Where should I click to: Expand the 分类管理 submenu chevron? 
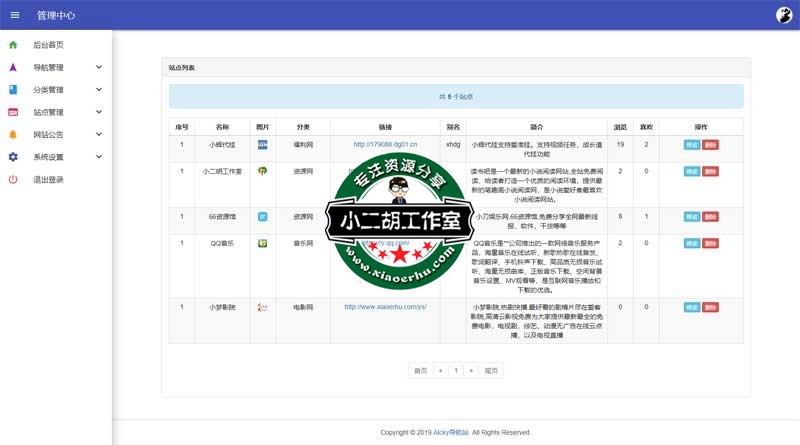(99, 90)
